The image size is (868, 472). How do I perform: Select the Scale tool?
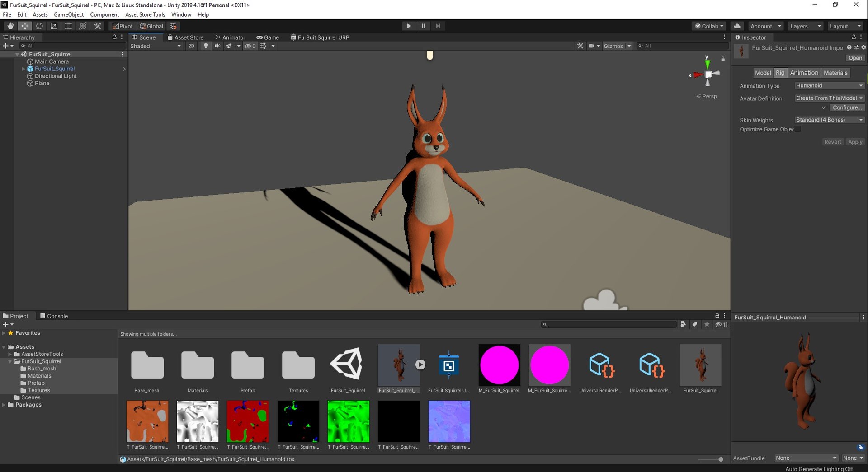(x=54, y=26)
